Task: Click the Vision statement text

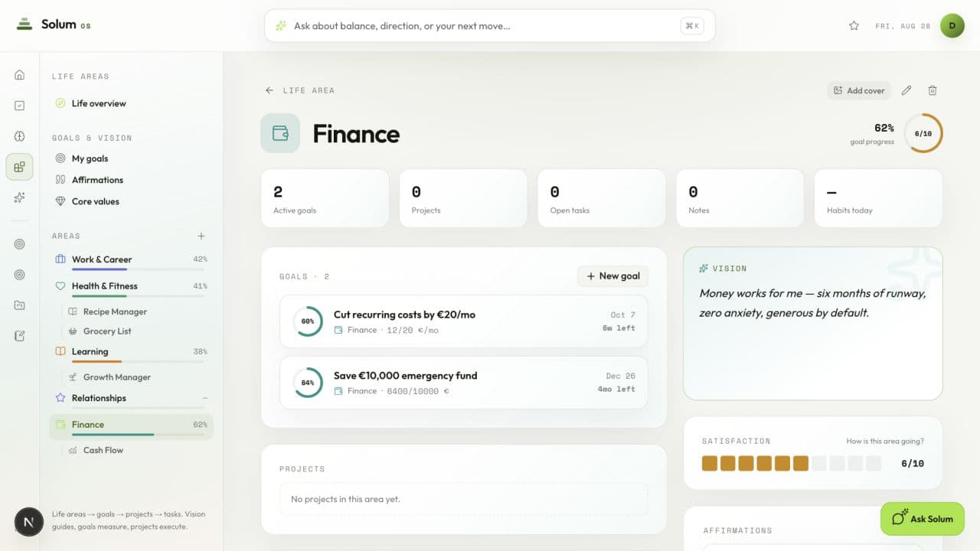Action: tap(812, 303)
